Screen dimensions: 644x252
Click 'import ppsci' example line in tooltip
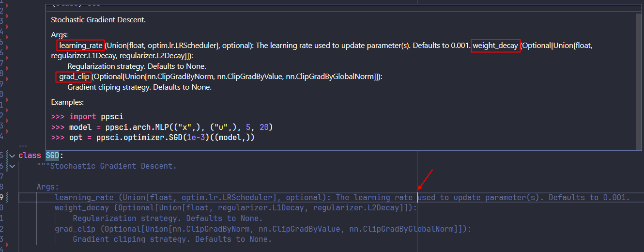tap(96, 117)
